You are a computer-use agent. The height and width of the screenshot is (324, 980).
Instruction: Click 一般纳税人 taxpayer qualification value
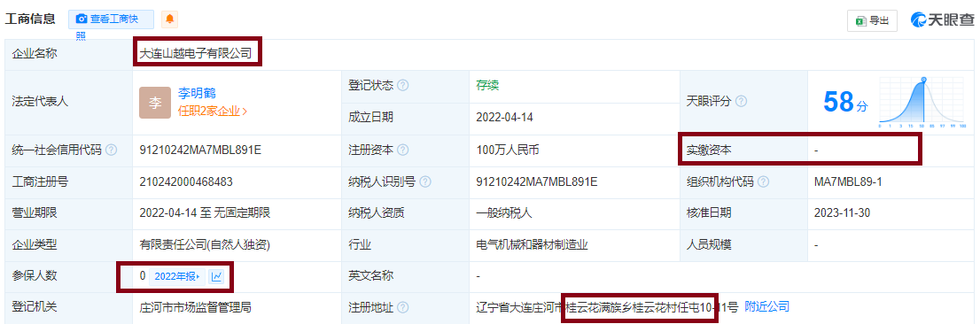(504, 212)
